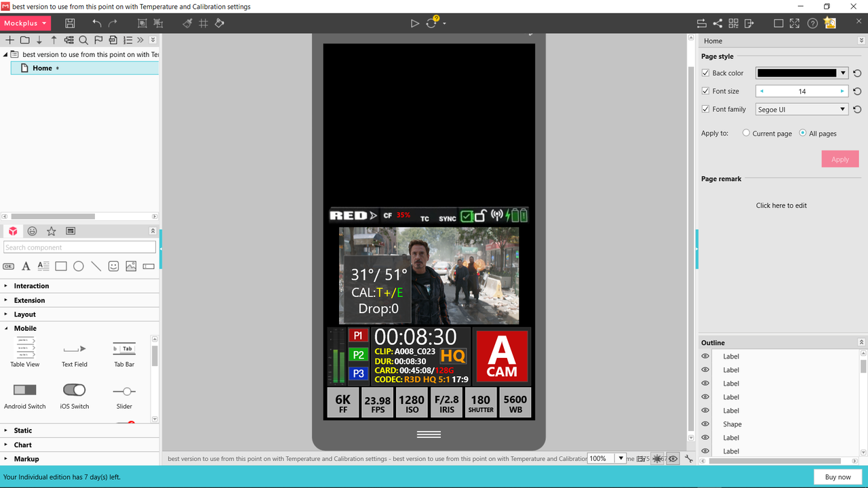Viewport: 868px width, 488px height.
Task: Open help with the question mark icon
Action: 812,23
